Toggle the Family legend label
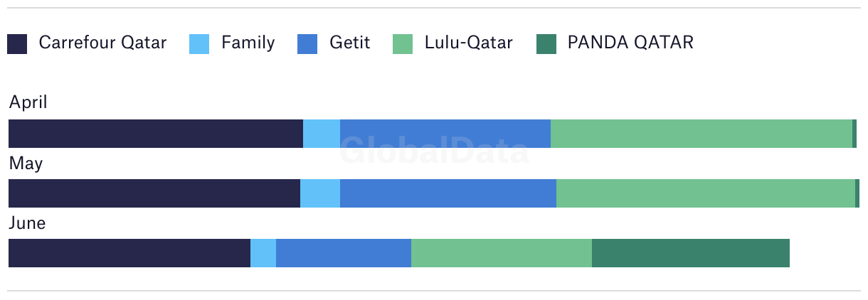The image size is (868, 300). point(248,43)
